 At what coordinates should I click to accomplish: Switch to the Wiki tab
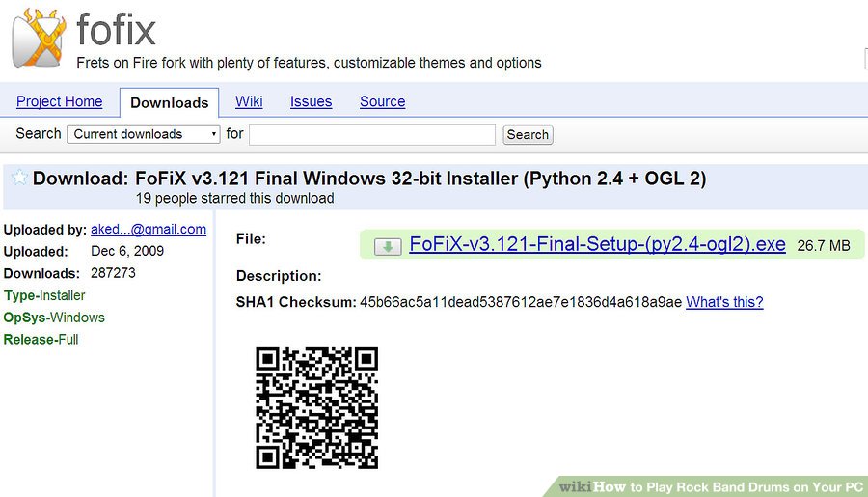249,101
